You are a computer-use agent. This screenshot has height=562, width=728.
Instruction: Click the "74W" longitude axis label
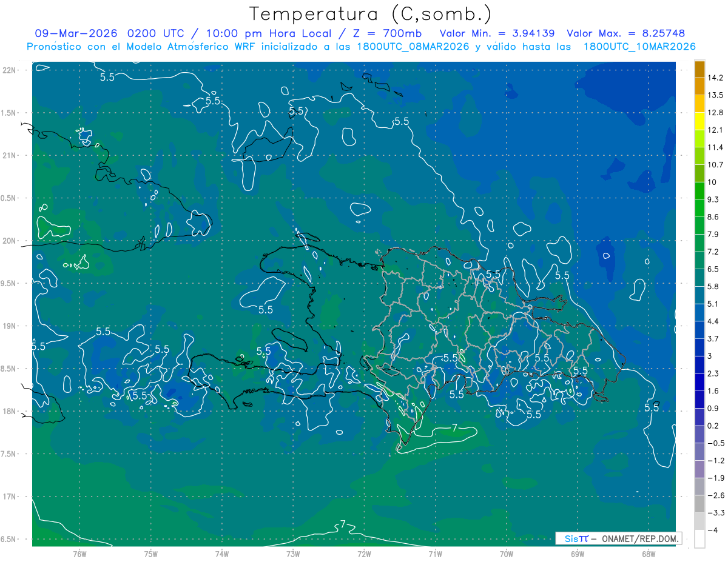[222, 554]
